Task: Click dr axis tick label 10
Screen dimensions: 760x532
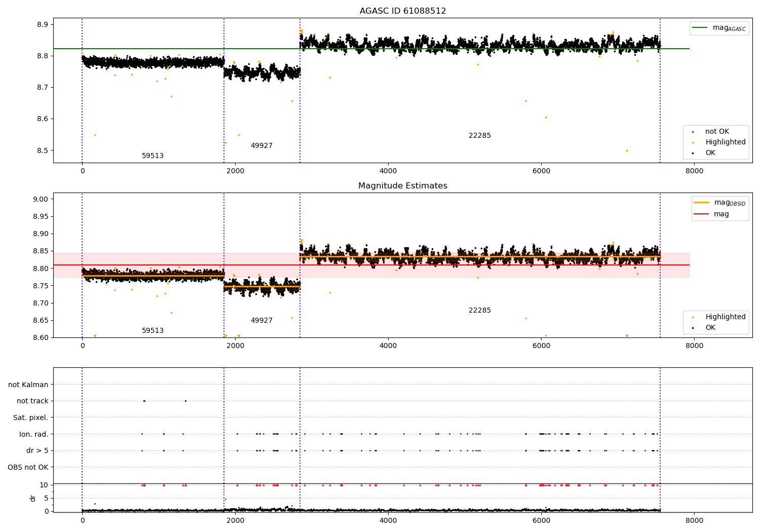Action: [x=44, y=485]
